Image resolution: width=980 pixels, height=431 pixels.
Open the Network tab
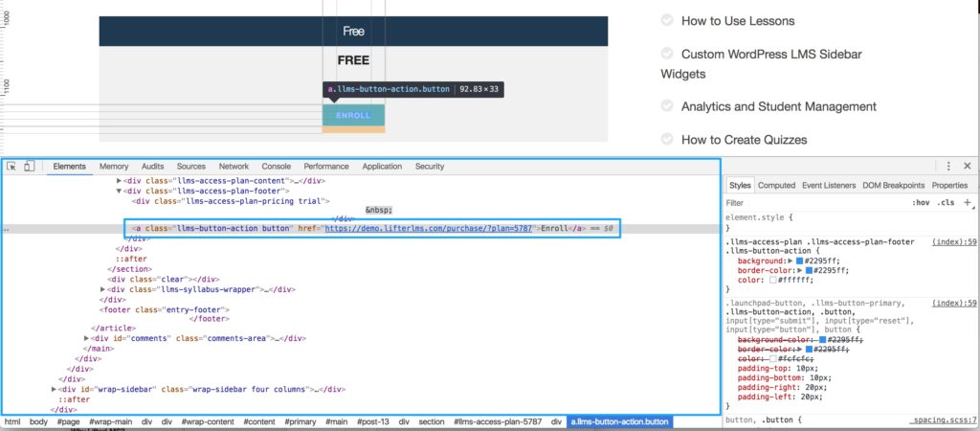[234, 167]
